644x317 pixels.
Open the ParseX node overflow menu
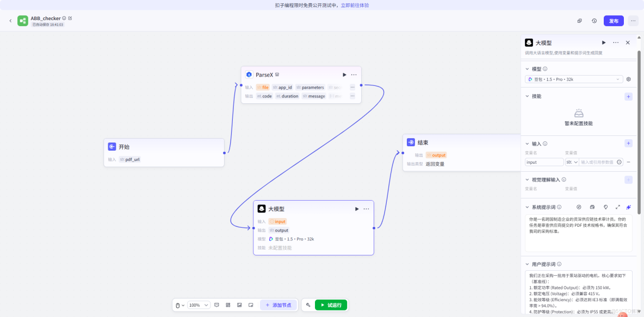click(354, 74)
